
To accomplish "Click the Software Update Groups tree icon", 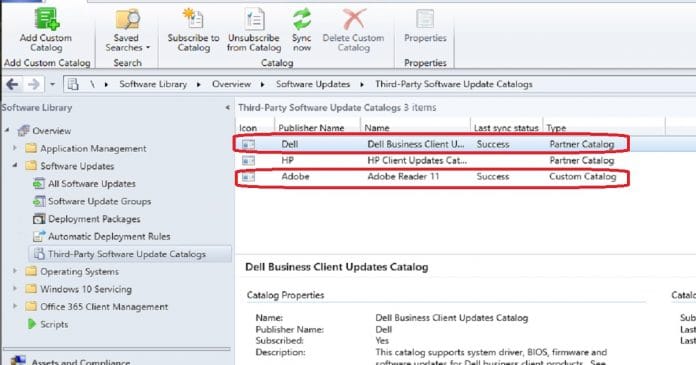I will (x=39, y=201).
